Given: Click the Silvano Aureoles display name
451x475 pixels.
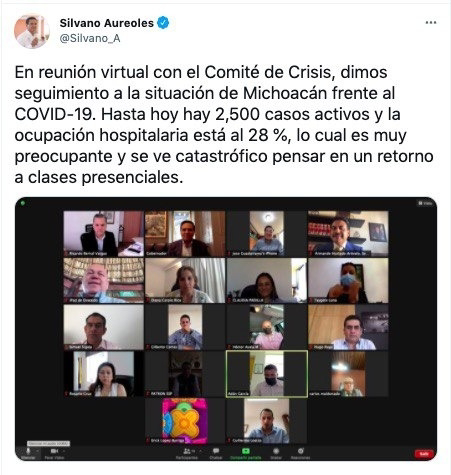Looking at the screenshot, I should click(x=107, y=23).
